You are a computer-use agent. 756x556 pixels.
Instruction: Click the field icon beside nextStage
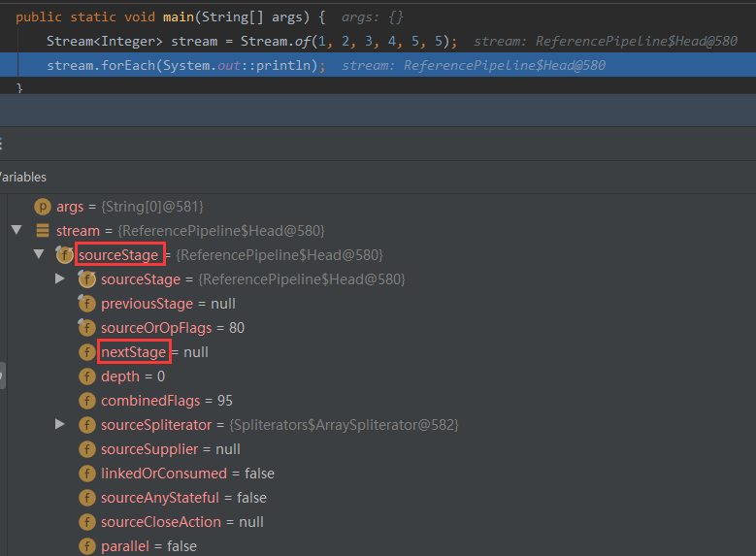click(x=86, y=352)
